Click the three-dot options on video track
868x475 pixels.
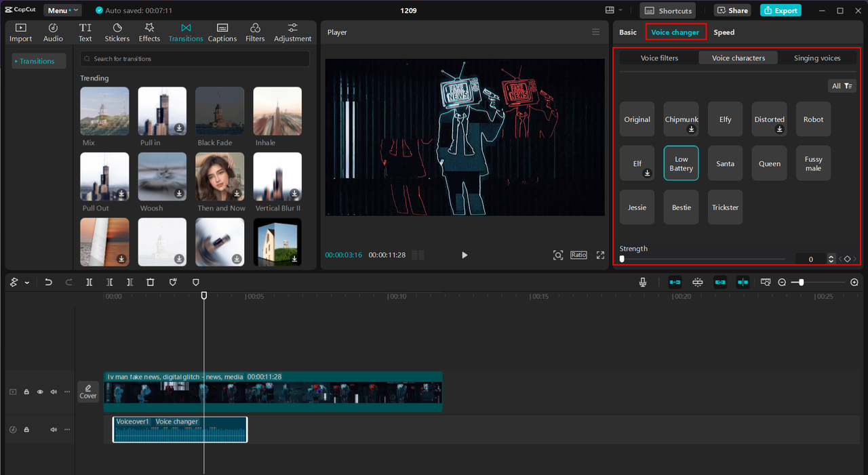click(x=66, y=392)
